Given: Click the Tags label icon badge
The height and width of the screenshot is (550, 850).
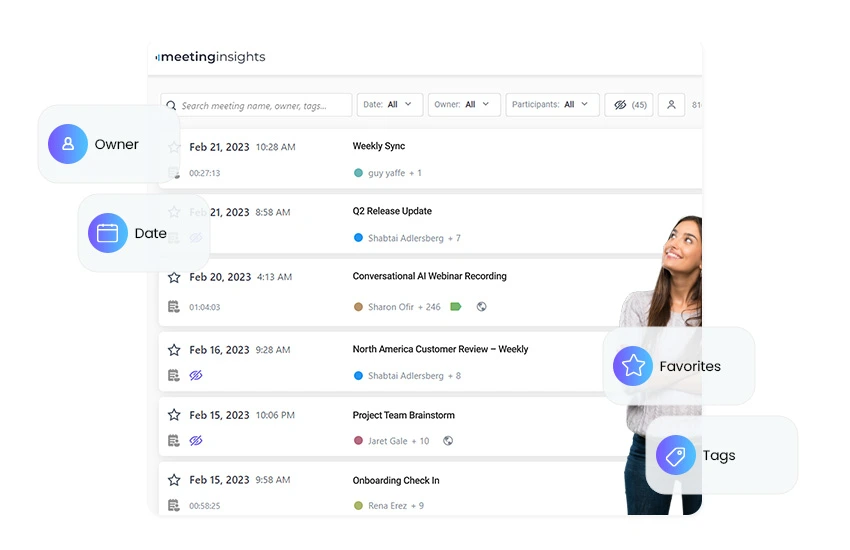Looking at the screenshot, I should click(x=676, y=455).
